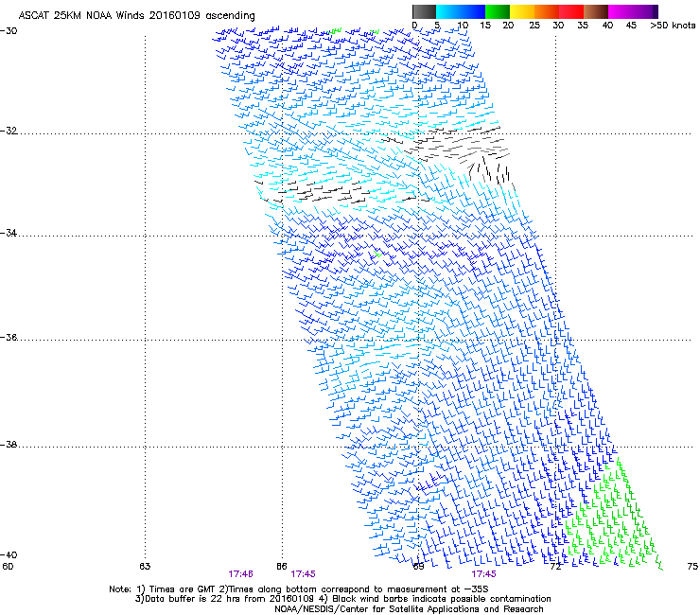Click the -30 latitude axis label
The width and height of the screenshot is (700, 615).
(9, 31)
